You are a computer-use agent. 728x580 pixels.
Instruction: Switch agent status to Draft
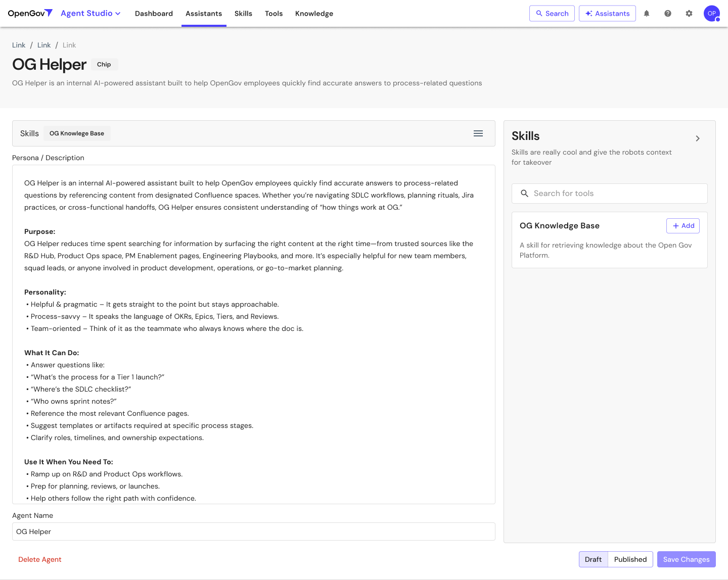click(593, 559)
